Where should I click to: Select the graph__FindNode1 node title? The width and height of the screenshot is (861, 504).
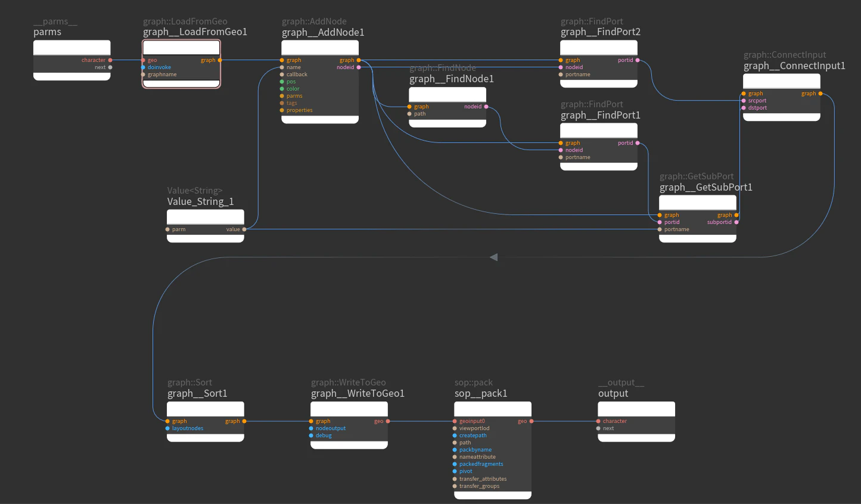(452, 79)
